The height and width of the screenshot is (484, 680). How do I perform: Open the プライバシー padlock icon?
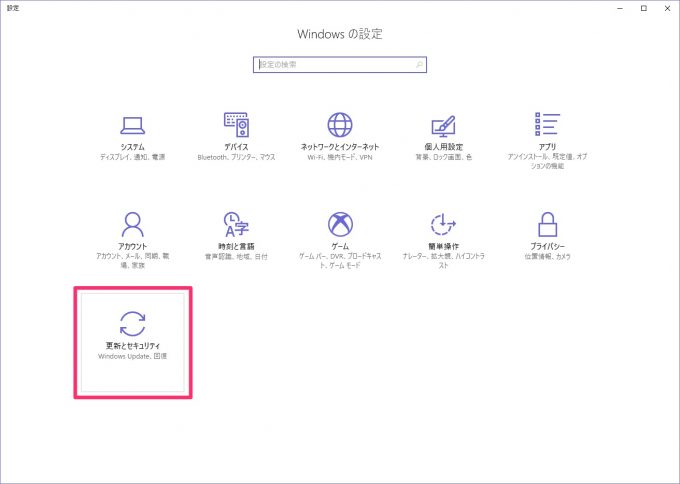coord(547,224)
